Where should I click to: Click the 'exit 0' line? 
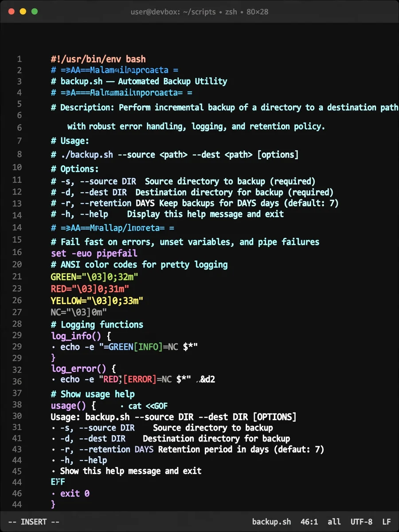70,493
